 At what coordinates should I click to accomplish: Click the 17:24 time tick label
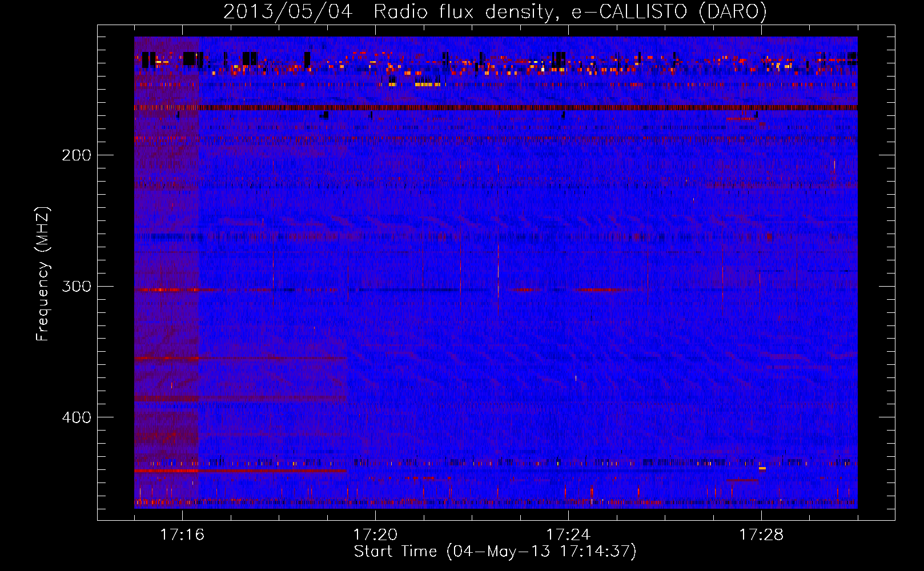coord(568,535)
